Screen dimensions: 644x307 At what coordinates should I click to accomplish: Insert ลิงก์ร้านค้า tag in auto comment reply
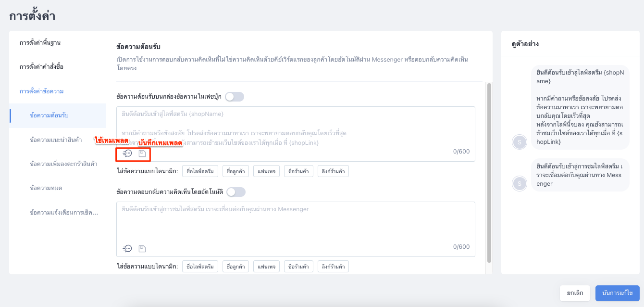coord(333,267)
